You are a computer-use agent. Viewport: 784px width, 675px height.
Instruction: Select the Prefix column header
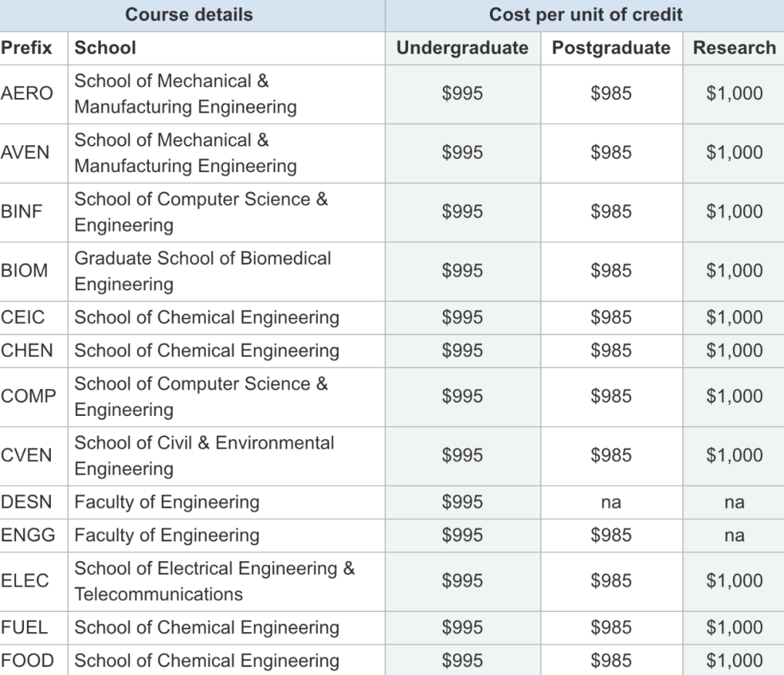click(x=27, y=48)
